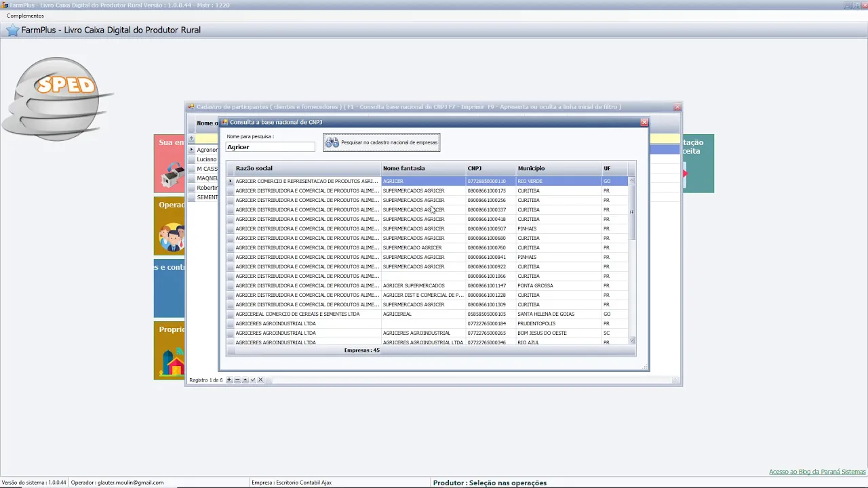Image resolution: width=868 pixels, height=488 pixels.
Task: Click the remove record minus button in navigator
Action: tap(237, 380)
